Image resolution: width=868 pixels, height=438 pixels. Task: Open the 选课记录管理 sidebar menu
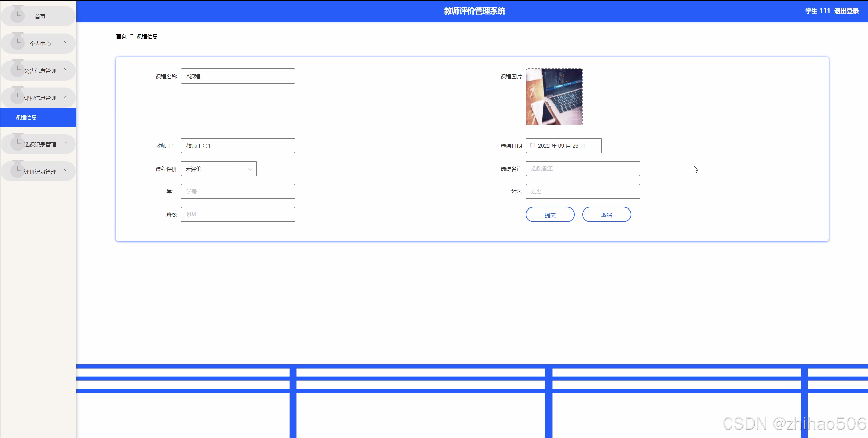pyautogui.click(x=40, y=144)
